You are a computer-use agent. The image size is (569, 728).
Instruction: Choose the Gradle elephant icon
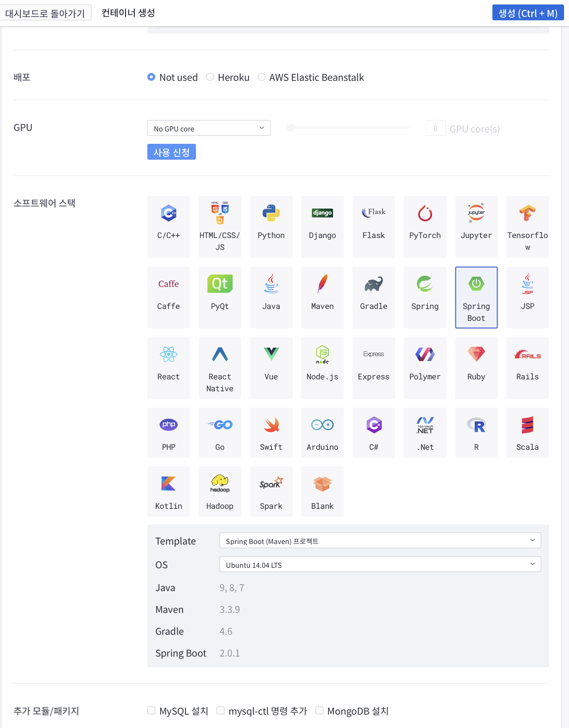tap(374, 284)
